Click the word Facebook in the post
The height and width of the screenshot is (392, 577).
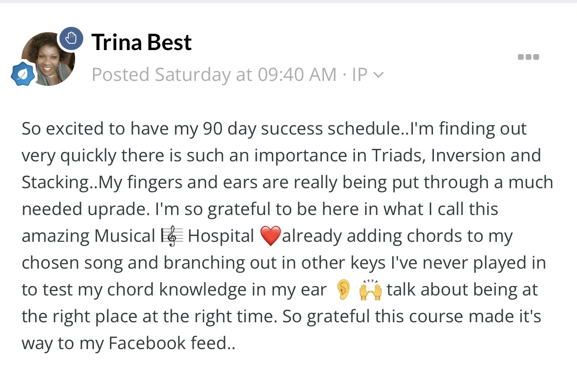[x=154, y=343]
